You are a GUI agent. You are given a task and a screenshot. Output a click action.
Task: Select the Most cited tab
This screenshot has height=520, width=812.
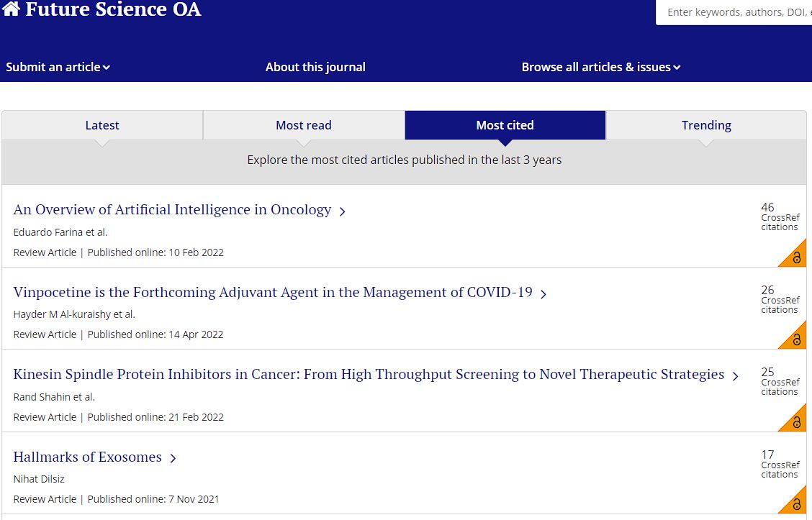click(x=505, y=125)
